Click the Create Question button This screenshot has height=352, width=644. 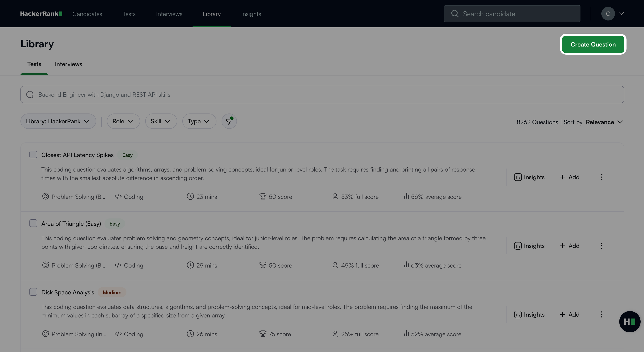point(593,44)
